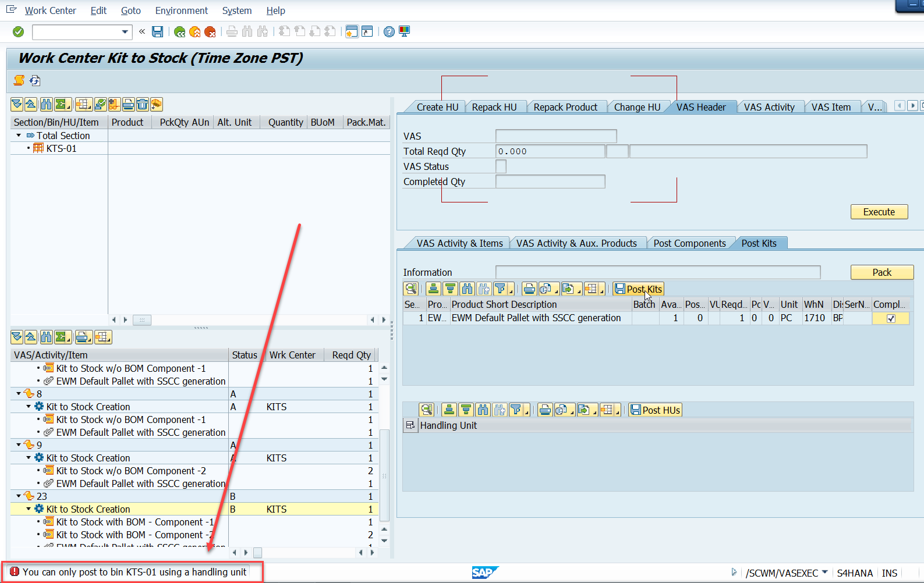Click Collapse All in the VAS/Activity tree toolbar
Screen dimensions: 924x583
[31, 337]
